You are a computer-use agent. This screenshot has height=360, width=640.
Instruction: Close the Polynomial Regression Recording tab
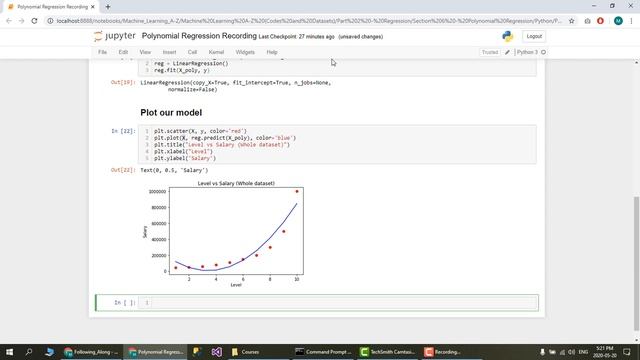(x=93, y=7)
